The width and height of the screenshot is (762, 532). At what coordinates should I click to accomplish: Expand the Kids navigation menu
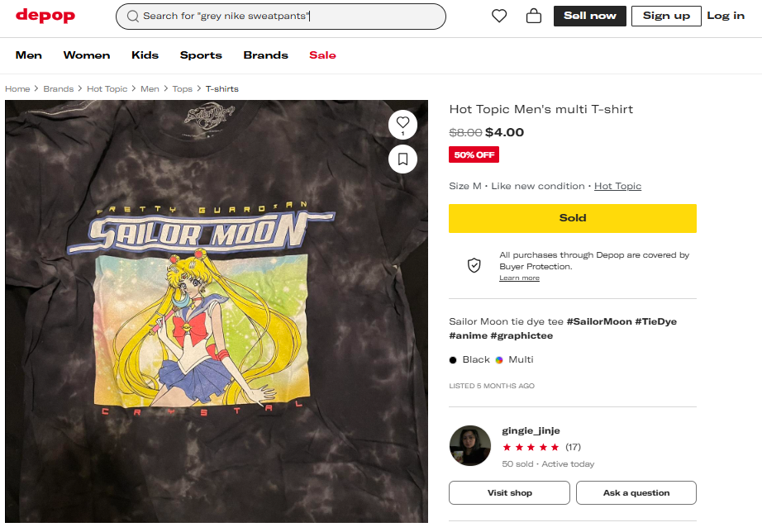tap(145, 55)
